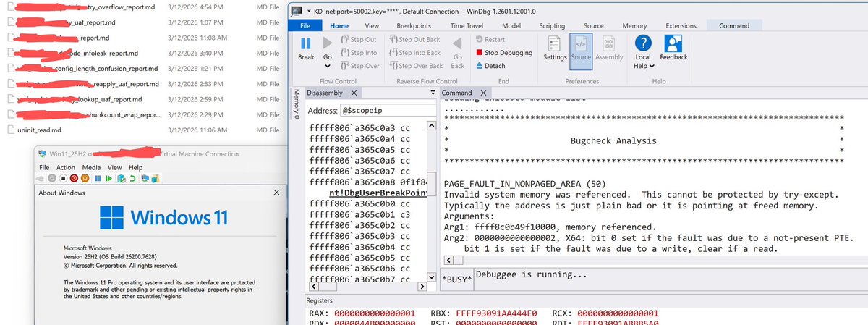Screen dimensions: 868x325
Task: Click the Go play arrow in WinDbg
Action: pos(327,43)
